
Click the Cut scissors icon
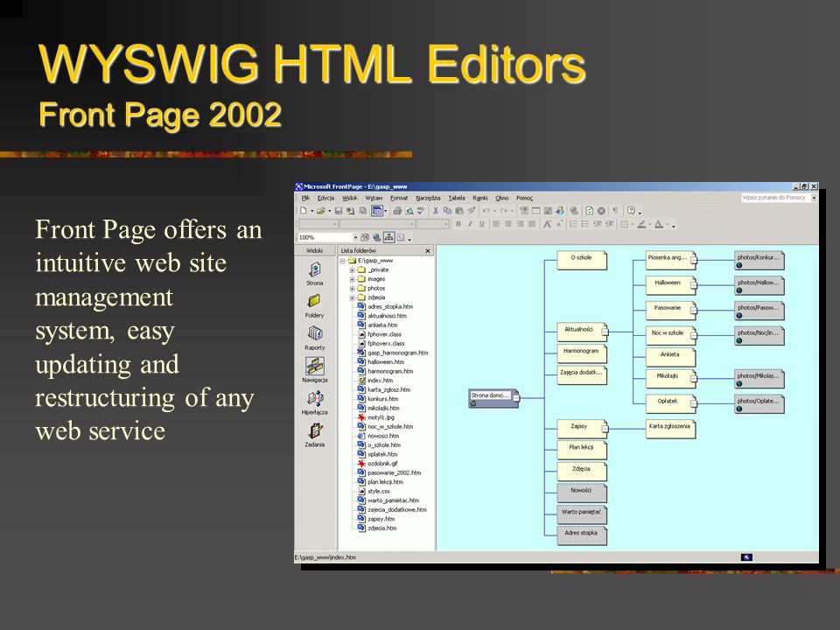436,211
